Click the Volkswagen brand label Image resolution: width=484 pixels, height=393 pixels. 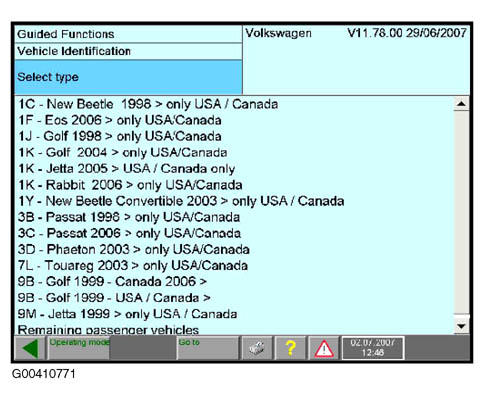pos(279,33)
